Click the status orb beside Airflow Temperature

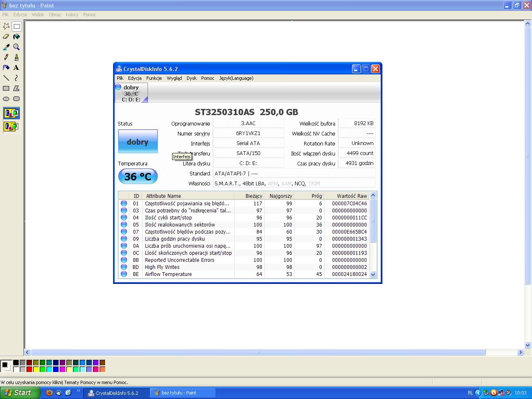click(124, 274)
